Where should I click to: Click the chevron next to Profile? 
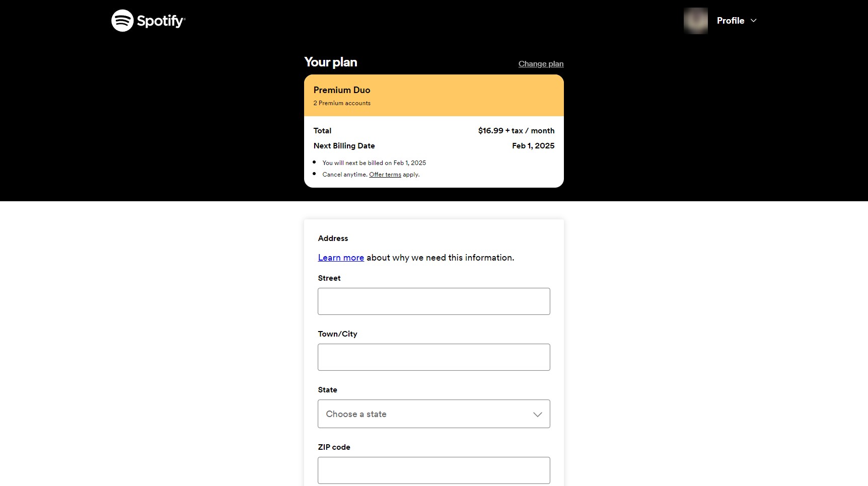point(753,21)
